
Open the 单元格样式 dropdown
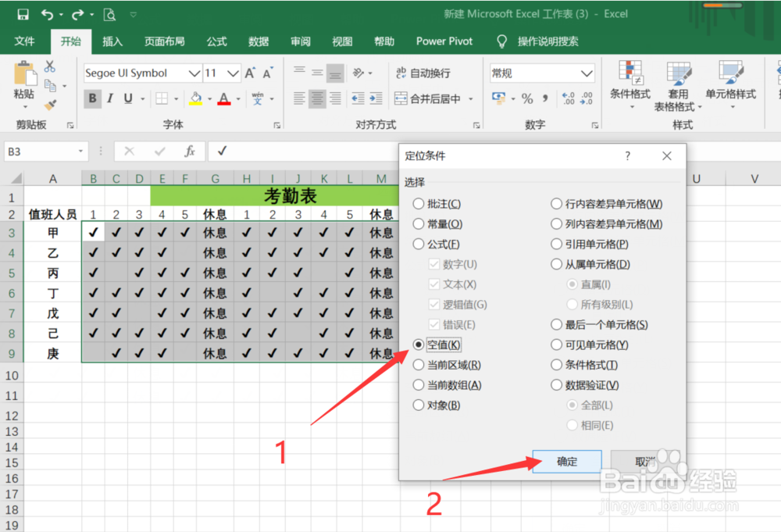731,84
